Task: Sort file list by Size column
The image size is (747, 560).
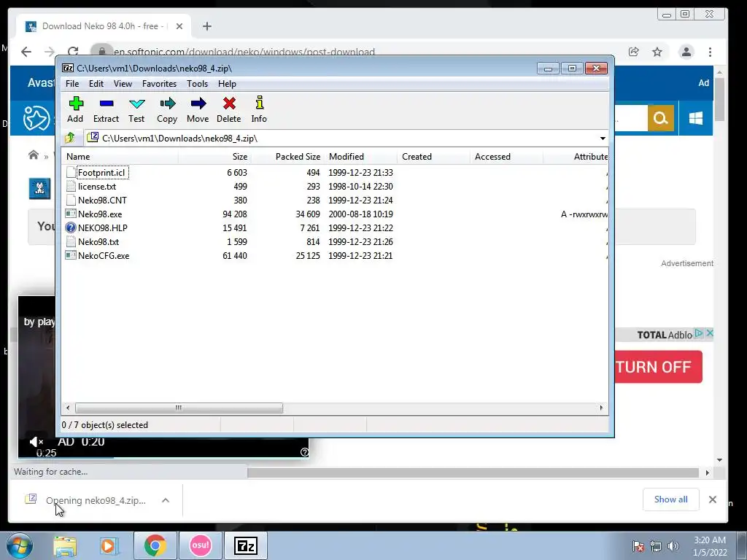Action: pyautogui.click(x=215, y=157)
